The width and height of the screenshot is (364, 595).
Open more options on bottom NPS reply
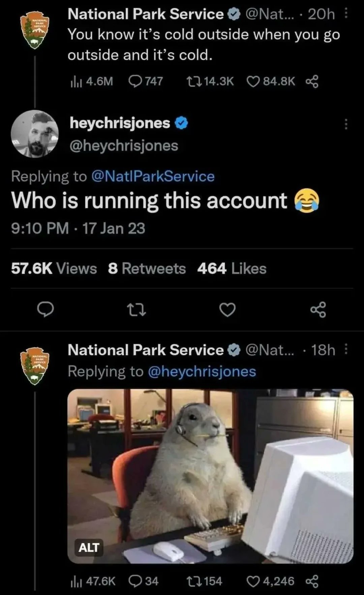[346, 350]
